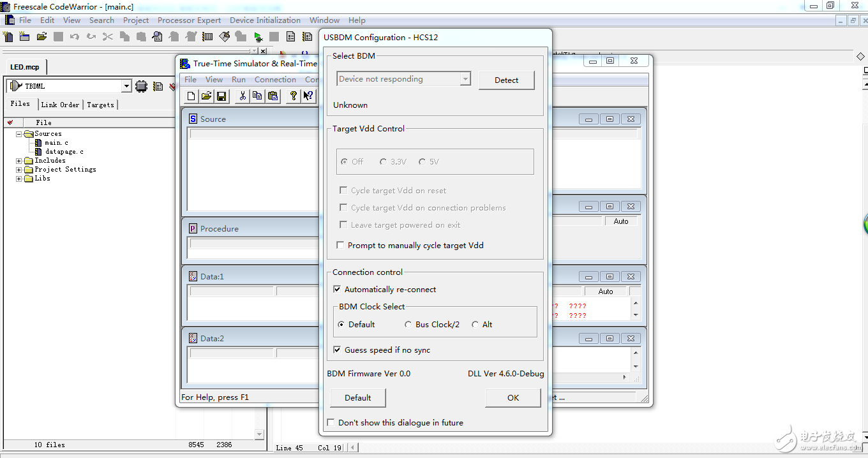Switch to the Targets tab
The width and height of the screenshot is (868, 458).
click(x=100, y=105)
